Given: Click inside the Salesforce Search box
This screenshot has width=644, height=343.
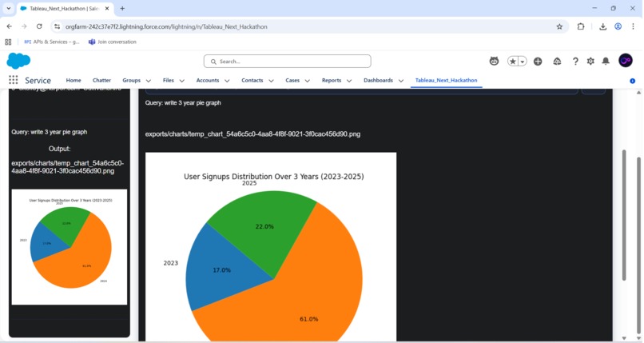Looking at the screenshot, I should point(287,62).
